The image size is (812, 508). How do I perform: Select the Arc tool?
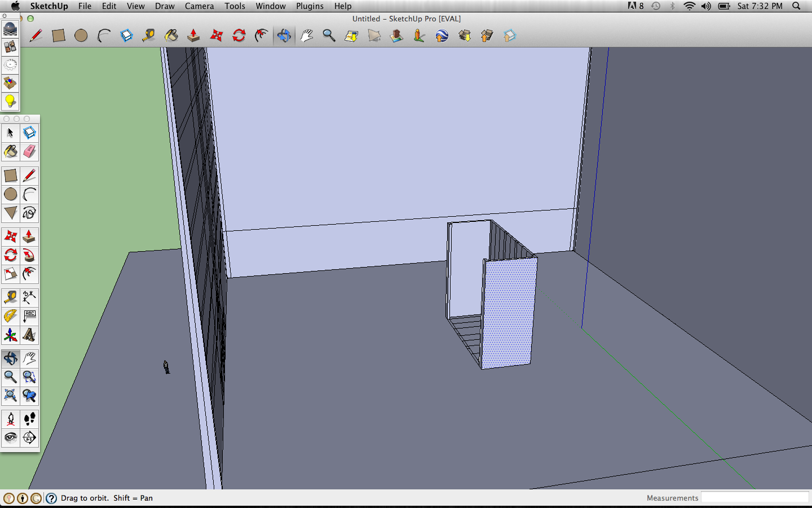point(104,36)
